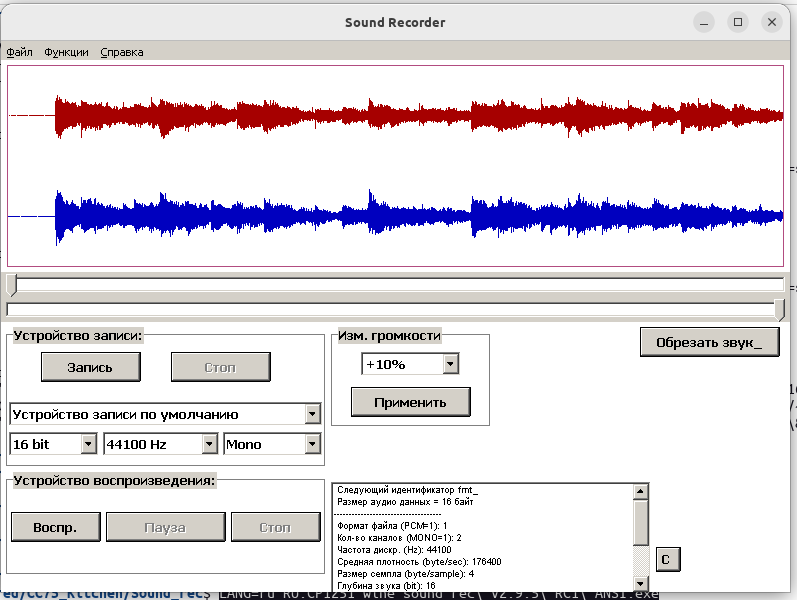Open the Справка menu
Image resolution: width=797 pixels, height=600 pixels.
coord(121,52)
